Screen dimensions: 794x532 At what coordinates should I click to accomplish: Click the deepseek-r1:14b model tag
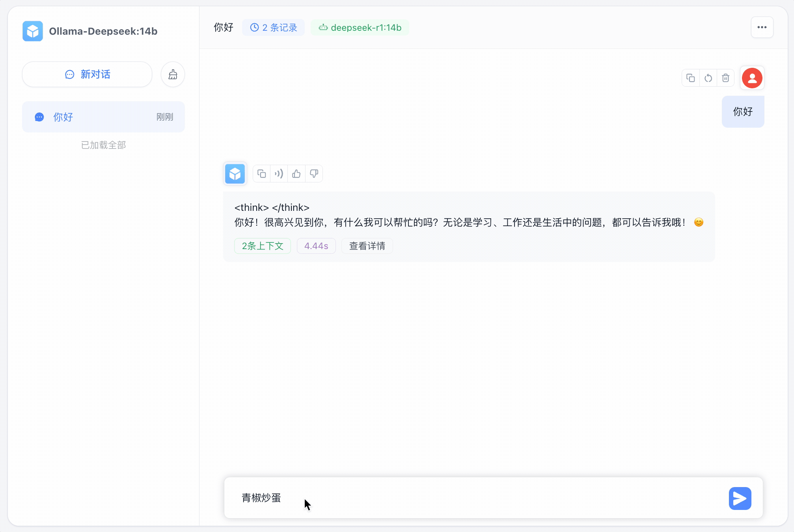point(360,28)
